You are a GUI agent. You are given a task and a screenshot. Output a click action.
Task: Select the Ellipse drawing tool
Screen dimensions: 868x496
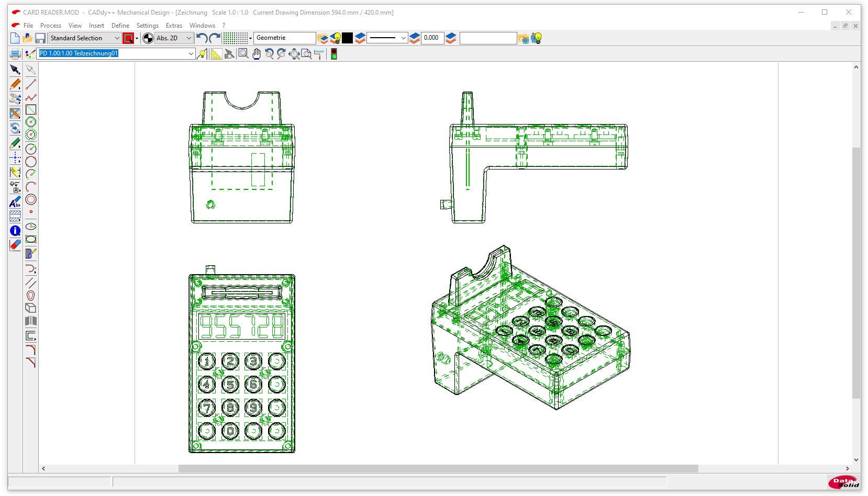point(31,227)
